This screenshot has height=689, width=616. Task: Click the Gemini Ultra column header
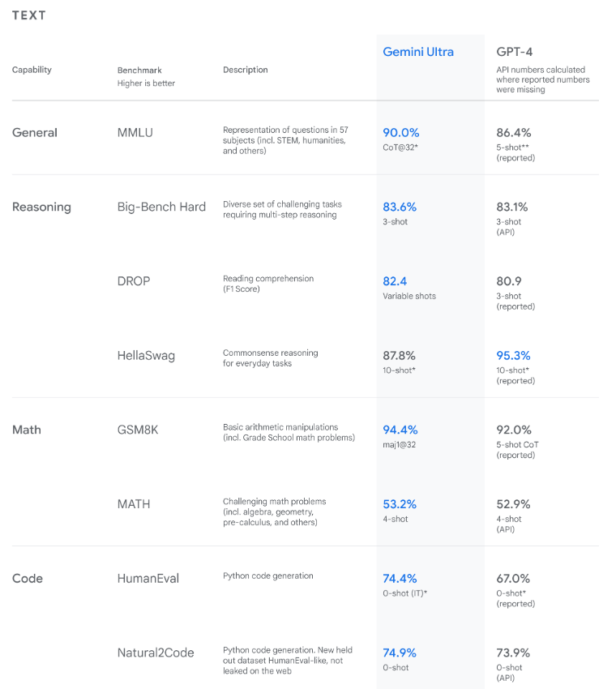click(418, 52)
